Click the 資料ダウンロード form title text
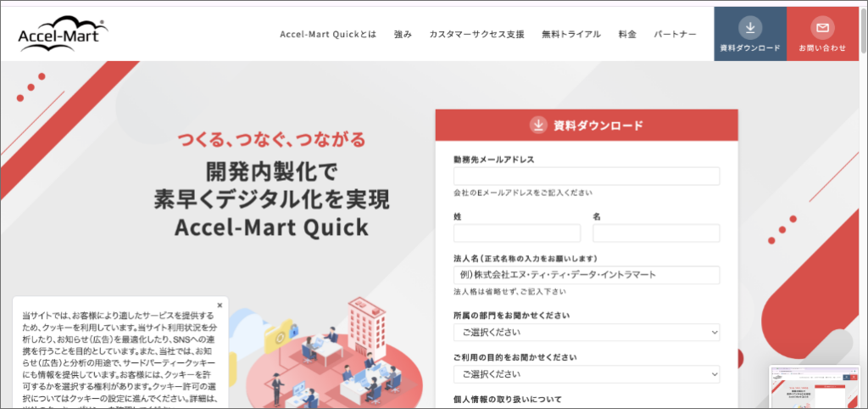The height and width of the screenshot is (409, 868). coord(598,126)
